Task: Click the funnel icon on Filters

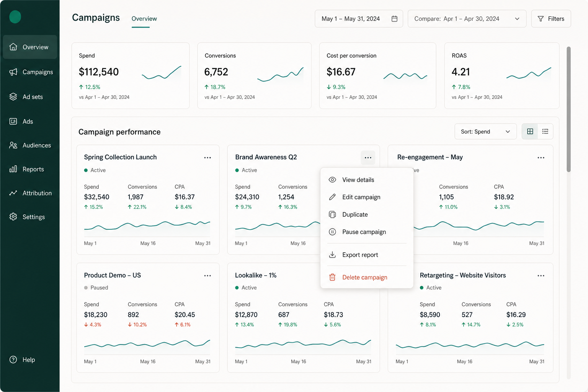Action: [541, 19]
